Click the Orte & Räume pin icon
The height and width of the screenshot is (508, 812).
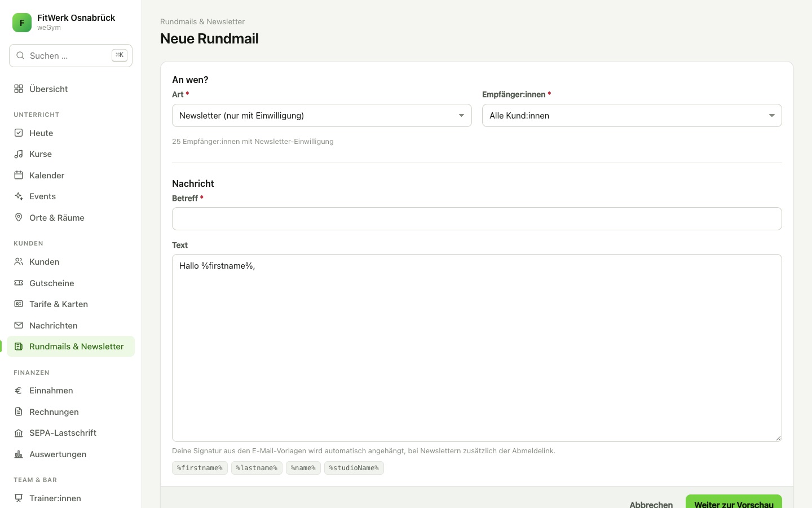click(19, 217)
